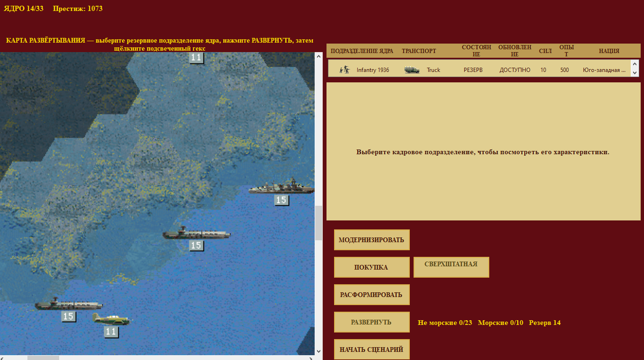Start scenario with НАЧАТЬ СЦЕНАРИЙ
This screenshot has height=360, width=644.
(372, 349)
